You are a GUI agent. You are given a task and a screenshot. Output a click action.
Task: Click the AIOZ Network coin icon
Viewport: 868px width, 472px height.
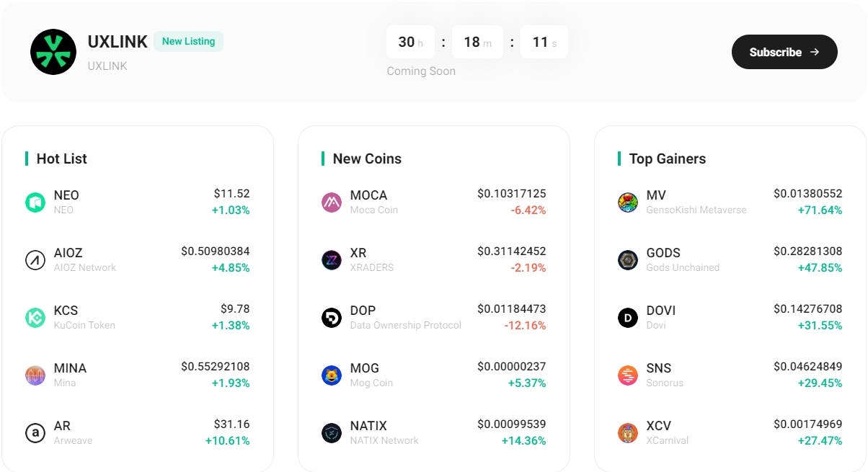pos(35,260)
